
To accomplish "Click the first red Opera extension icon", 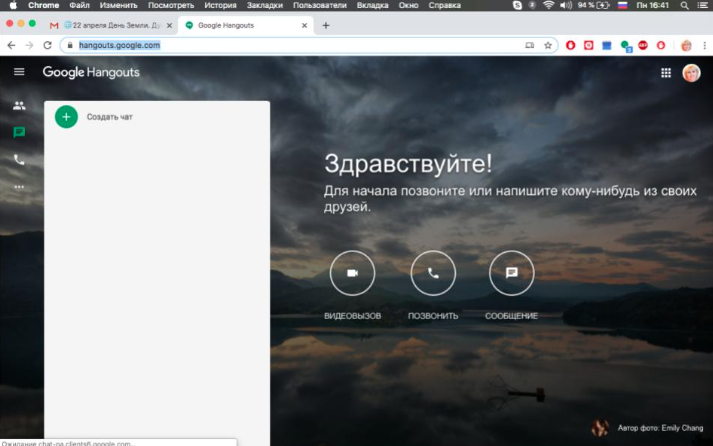I will tap(570, 45).
